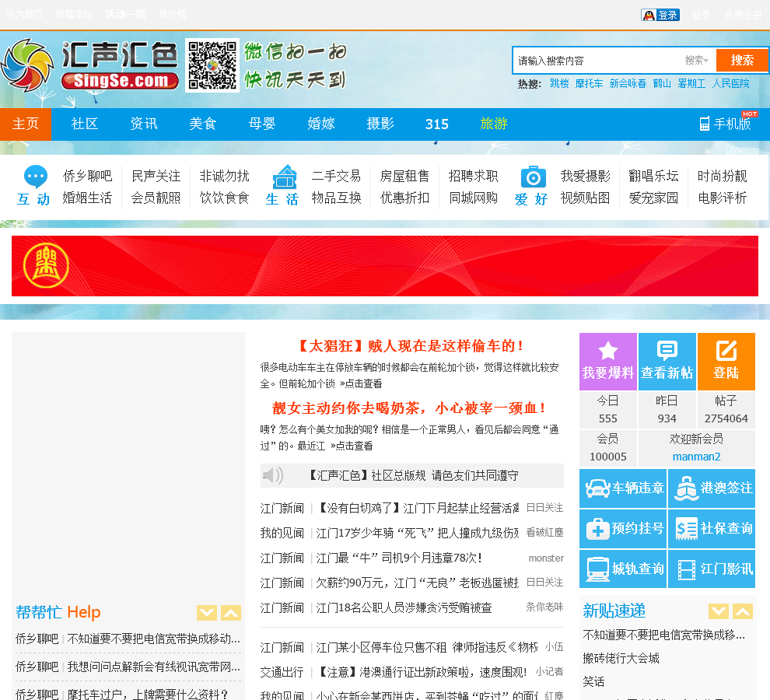Viewport: 770px width, 700px height.
Task: Open 社保查询 receipt service
Action: (712, 529)
